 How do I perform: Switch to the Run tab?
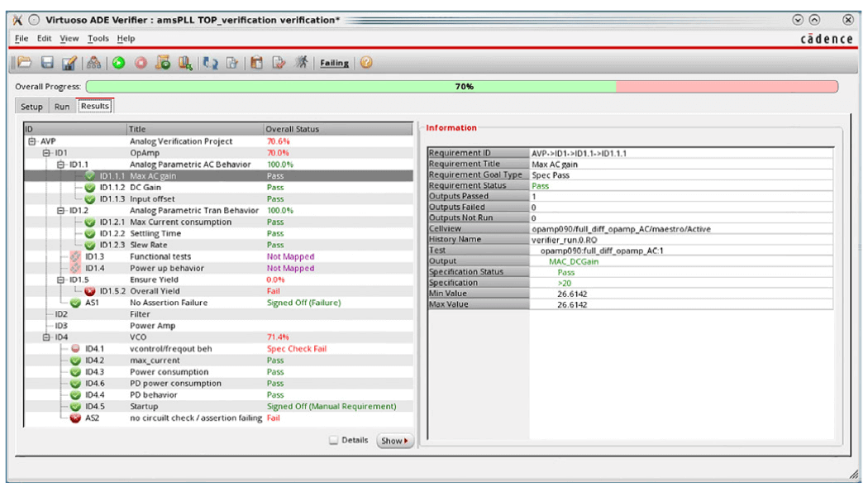(x=62, y=107)
